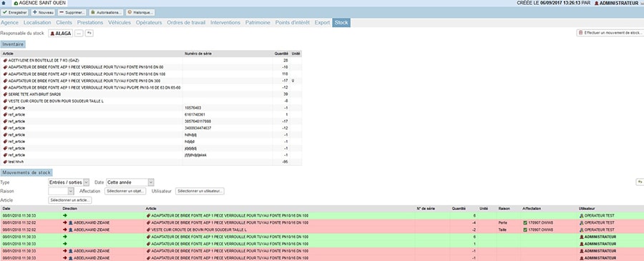Click the Supprimer minus button

click(x=72, y=13)
